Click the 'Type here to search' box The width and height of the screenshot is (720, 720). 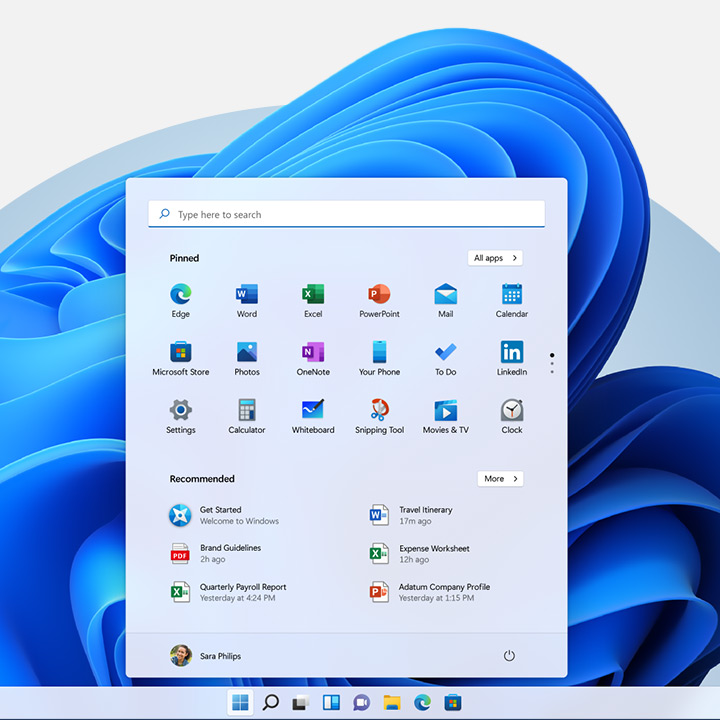[346, 215]
